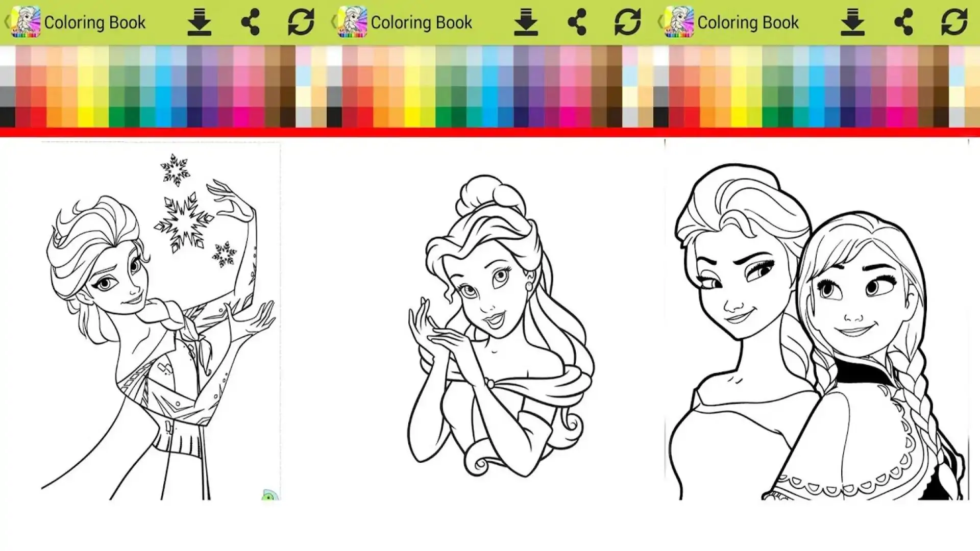Image resolution: width=980 pixels, height=551 pixels.
Task: Tap the largest snowflake in the left drawing
Action: (x=183, y=222)
